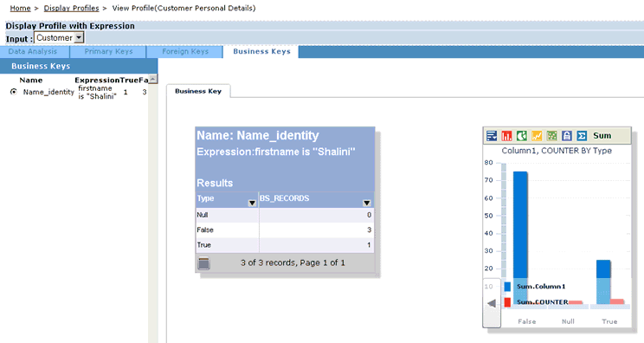Screen dimensions: 644x343
Task: Click the Null row in results table
Action: click(285, 216)
